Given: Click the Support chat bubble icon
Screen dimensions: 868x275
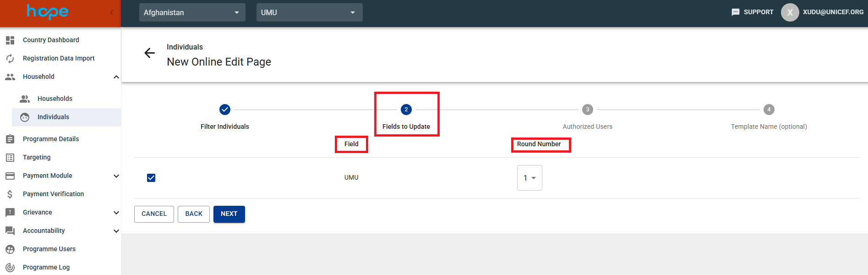Looking at the screenshot, I should pyautogui.click(x=735, y=12).
